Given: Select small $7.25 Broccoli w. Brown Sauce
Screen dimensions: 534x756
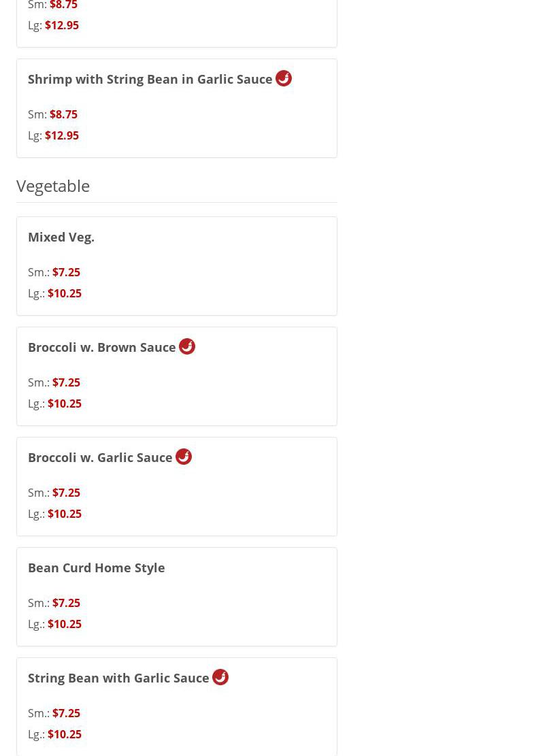Looking at the screenshot, I should [66, 382].
